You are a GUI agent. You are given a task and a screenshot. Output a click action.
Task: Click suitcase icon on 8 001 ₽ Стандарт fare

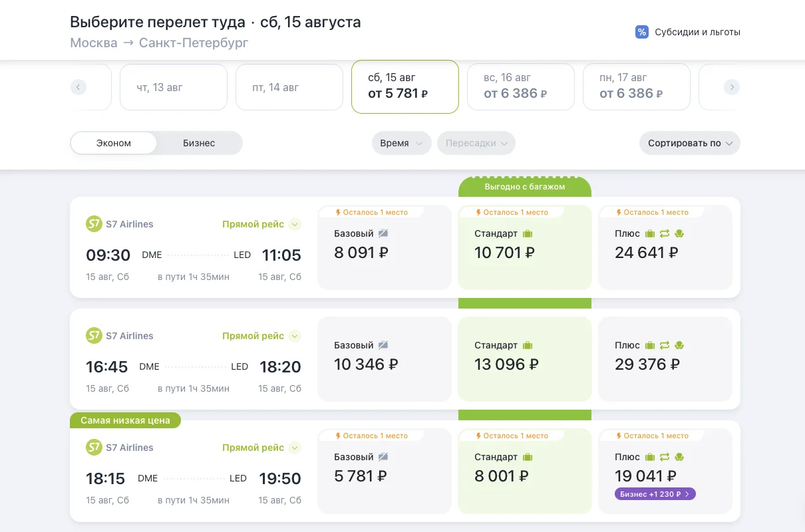pyautogui.click(x=528, y=457)
